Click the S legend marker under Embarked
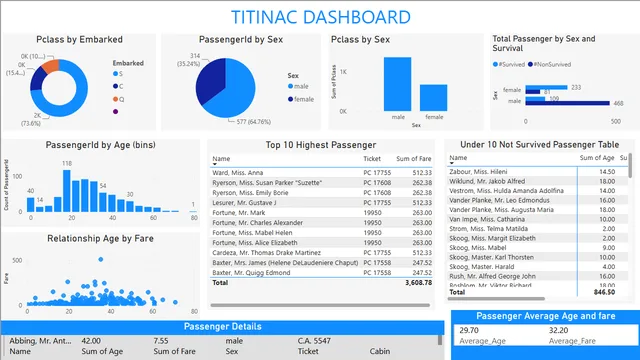Image resolution: width=640 pixels, height=360 pixels. coord(116,73)
